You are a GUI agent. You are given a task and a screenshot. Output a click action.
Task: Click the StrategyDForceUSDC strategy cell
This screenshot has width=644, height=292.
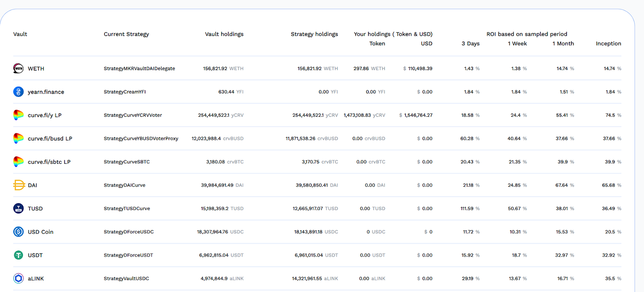(129, 232)
